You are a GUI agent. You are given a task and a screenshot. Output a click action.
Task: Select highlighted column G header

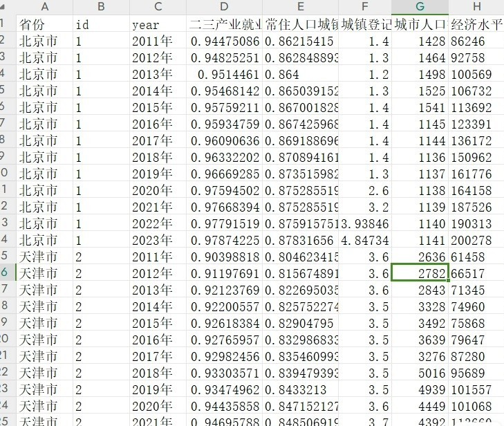pyautogui.click(x=420, y=7)
